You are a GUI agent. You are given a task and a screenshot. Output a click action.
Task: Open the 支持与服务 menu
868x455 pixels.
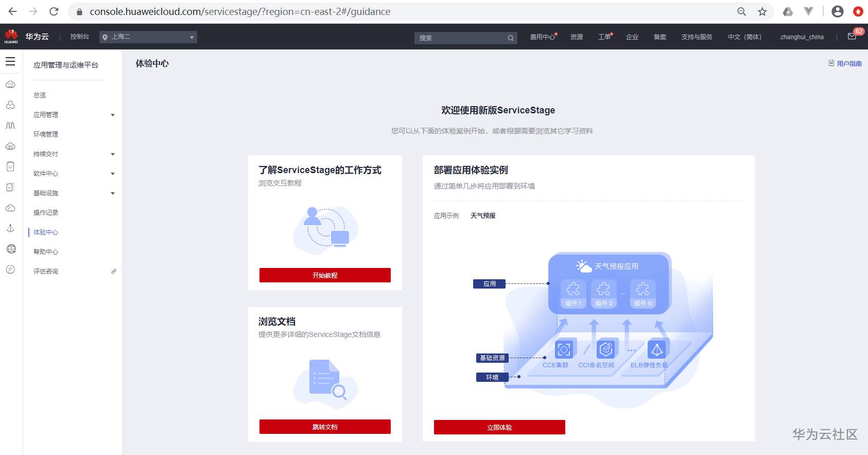[697, 37]
